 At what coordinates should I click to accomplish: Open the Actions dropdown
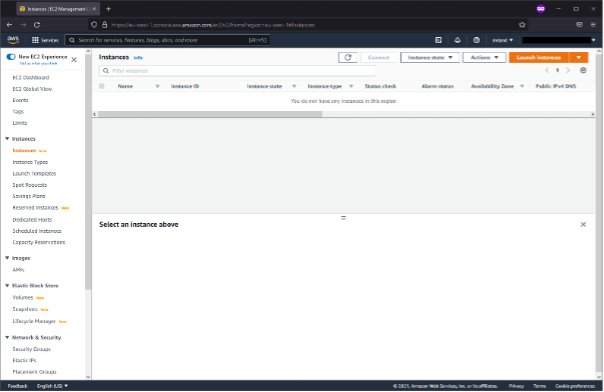click(484, 57)
